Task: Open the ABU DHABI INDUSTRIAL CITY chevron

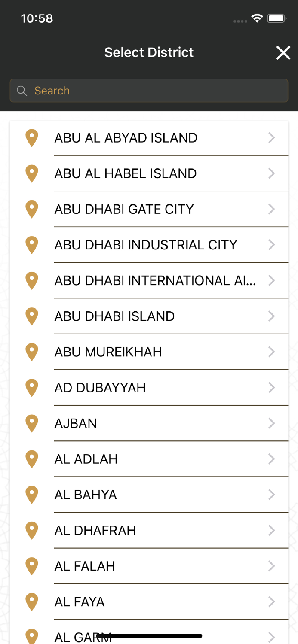Action: coord(271,245)
